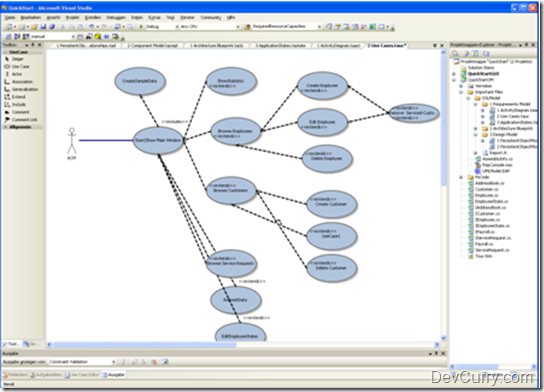This screenshot has width=544, height=392.
Task: Click the binoculars icon in second toolbar
Action: coord(89,36)
